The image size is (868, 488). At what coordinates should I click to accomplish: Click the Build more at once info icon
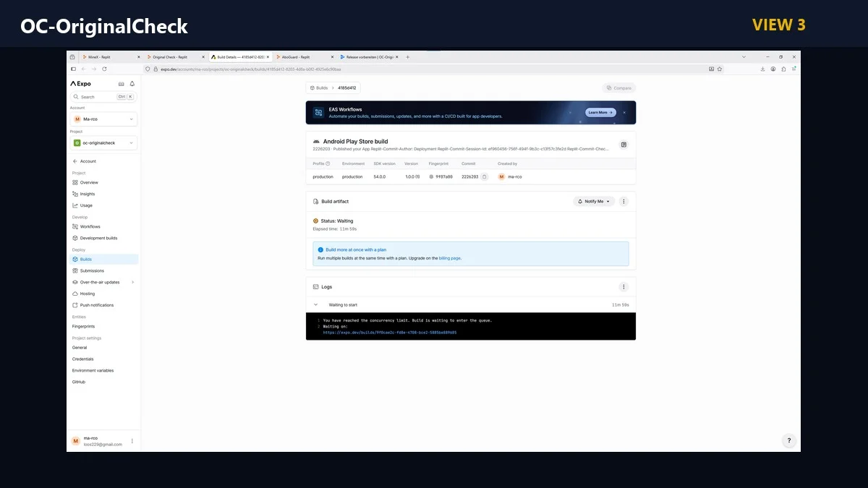320,249
